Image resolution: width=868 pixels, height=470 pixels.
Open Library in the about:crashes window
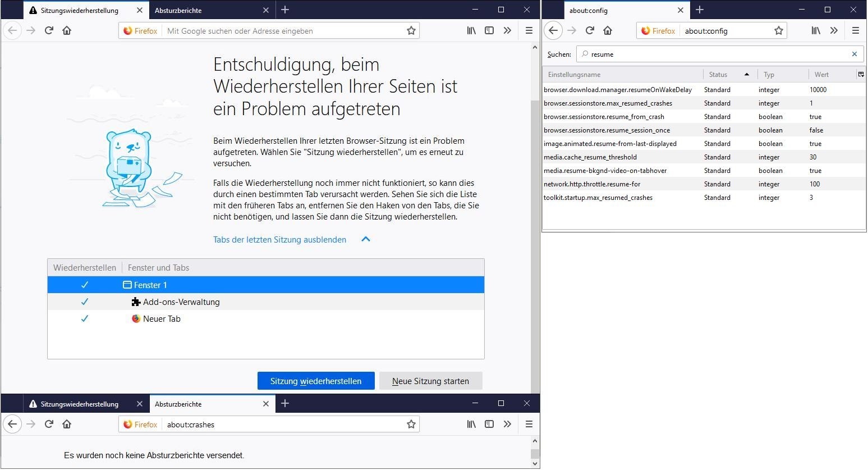pyautogui.click(x=471, y=424)
